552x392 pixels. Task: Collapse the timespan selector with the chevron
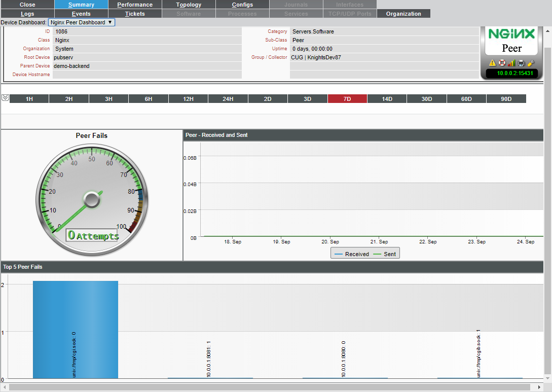coord(5,98)
